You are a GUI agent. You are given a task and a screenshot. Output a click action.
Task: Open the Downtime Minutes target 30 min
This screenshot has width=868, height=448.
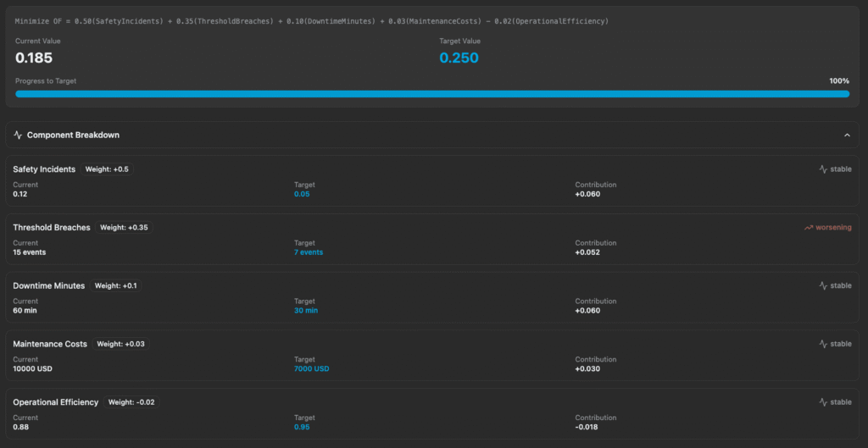(306, 311)
